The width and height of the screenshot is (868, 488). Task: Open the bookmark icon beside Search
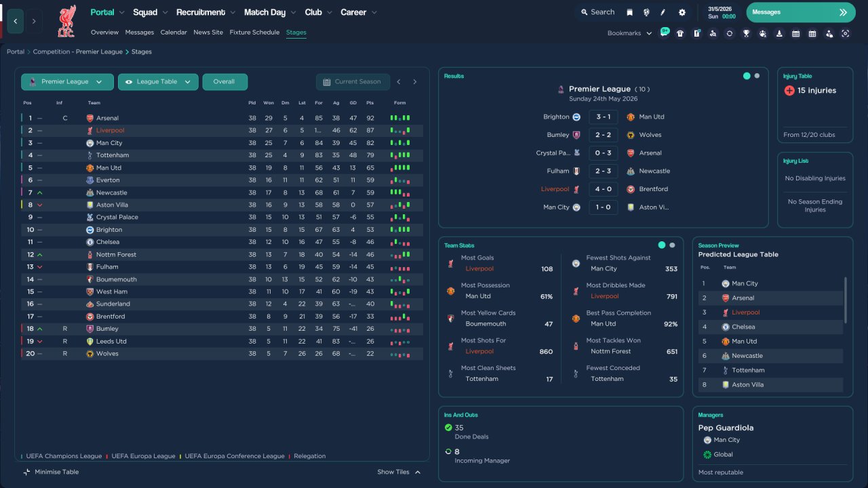629,12
